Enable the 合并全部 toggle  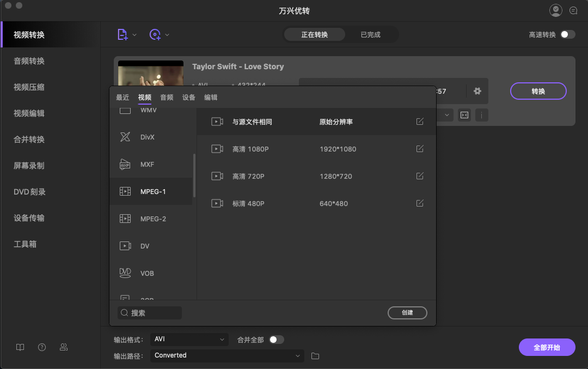point(277,339)
